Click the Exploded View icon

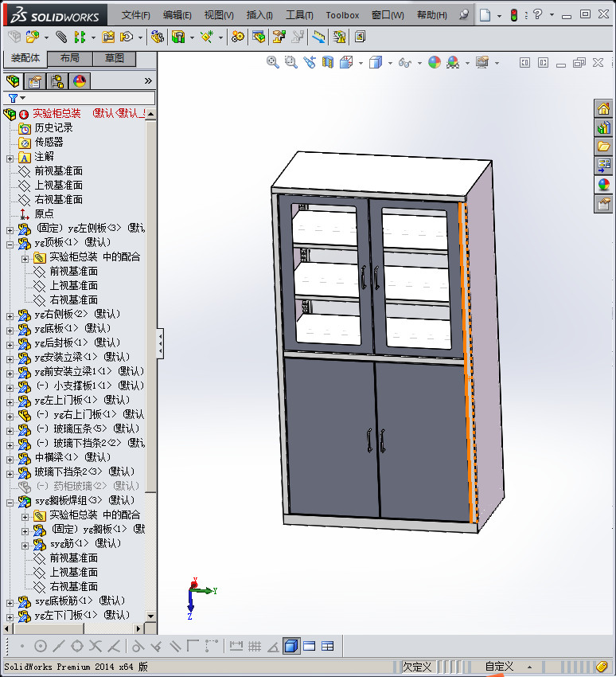point(279,37)
